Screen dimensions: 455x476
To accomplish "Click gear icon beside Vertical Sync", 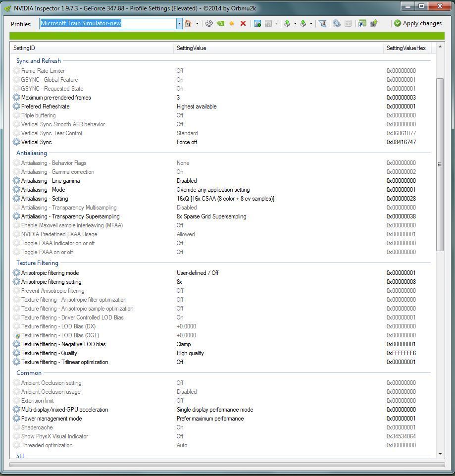I will 16,142.
